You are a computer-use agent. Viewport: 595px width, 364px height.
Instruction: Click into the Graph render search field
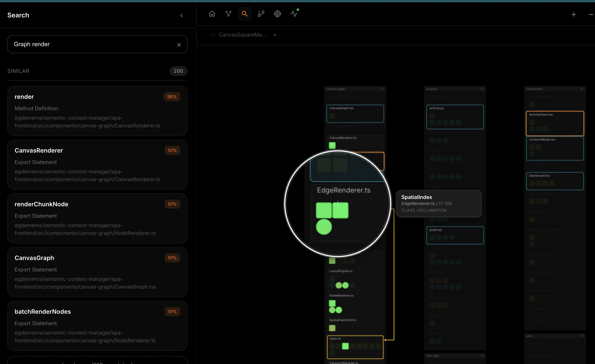92,44
